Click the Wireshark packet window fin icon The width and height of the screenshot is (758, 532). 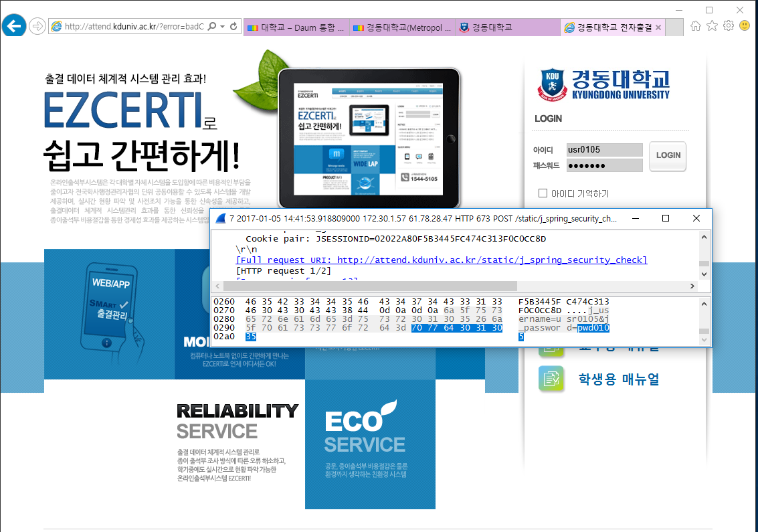tap(220, 219)
